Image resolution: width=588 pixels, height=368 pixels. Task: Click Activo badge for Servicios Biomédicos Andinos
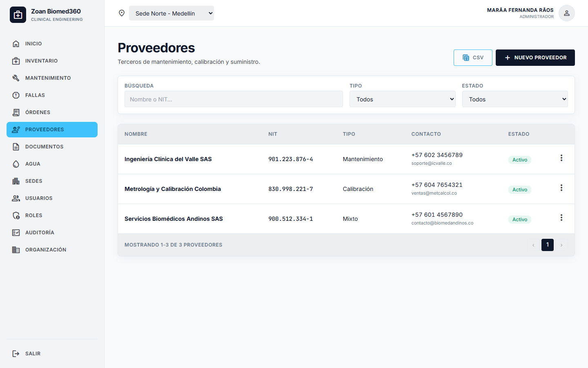(x=520, y=220)
